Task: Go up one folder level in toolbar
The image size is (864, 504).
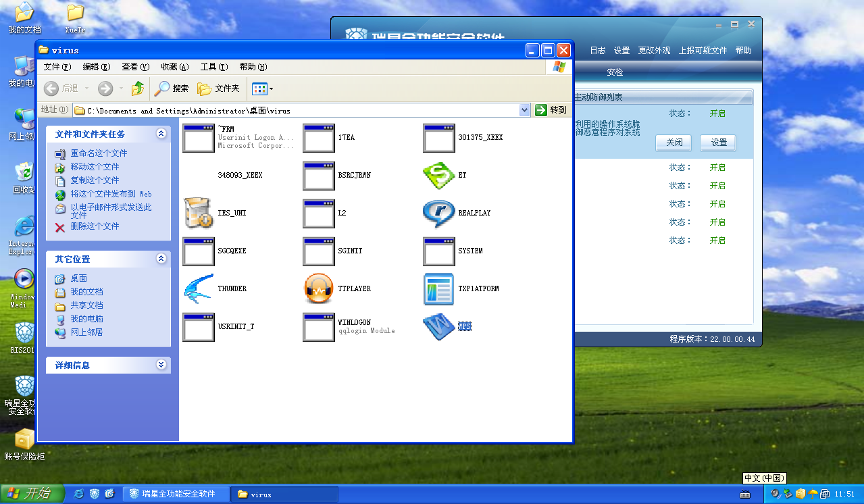Action: tap(138, 89)
